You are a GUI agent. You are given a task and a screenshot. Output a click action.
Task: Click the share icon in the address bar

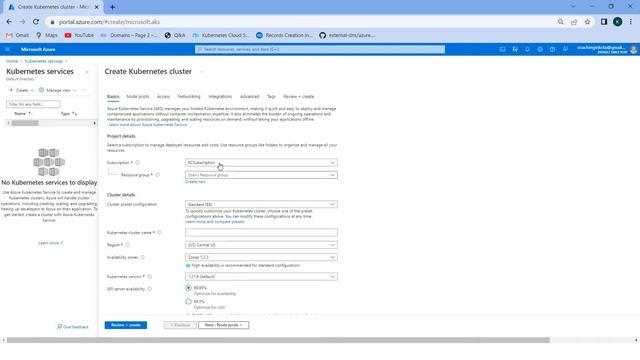[x=574, y=22]
